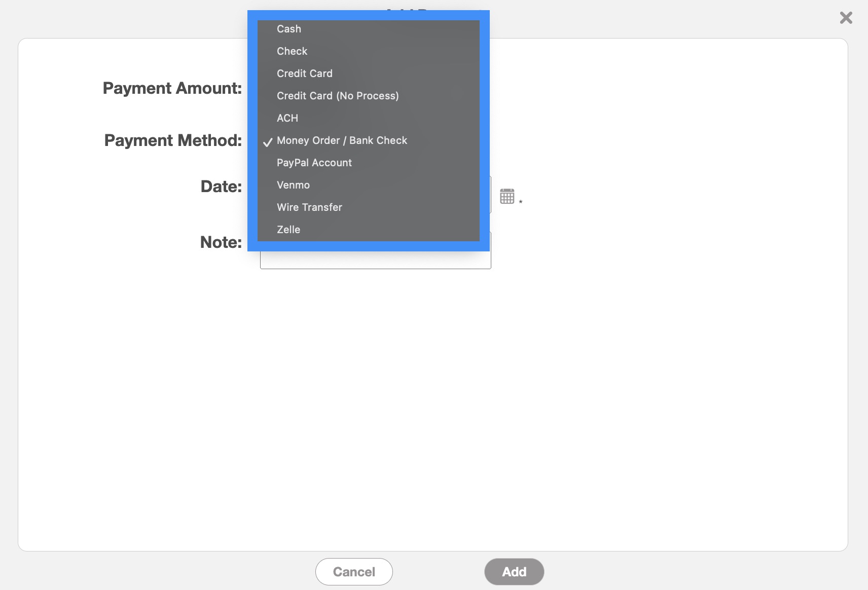Pick PayPal Account payment method
868x590 pixels.
click(314, 163)
